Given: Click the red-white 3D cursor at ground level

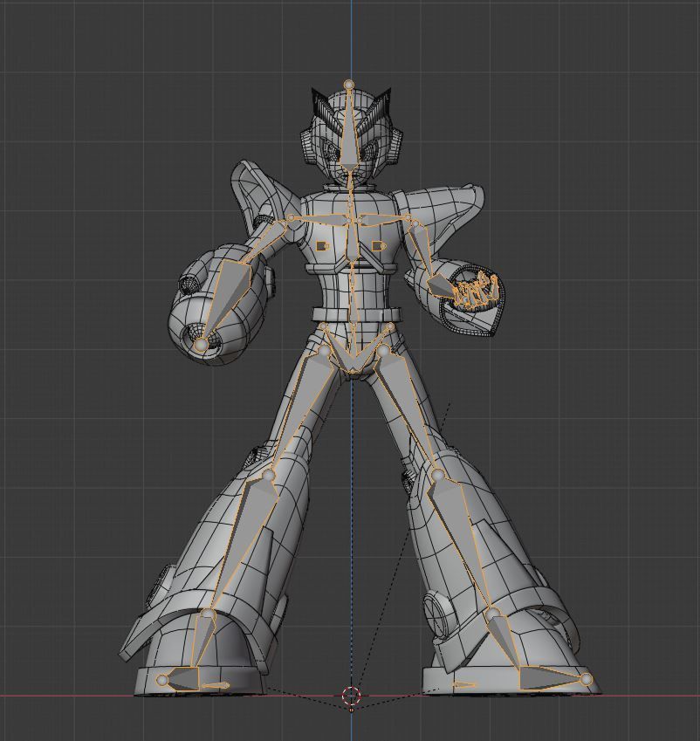Looking at the screenshot, I should click(x=351, y=695).
